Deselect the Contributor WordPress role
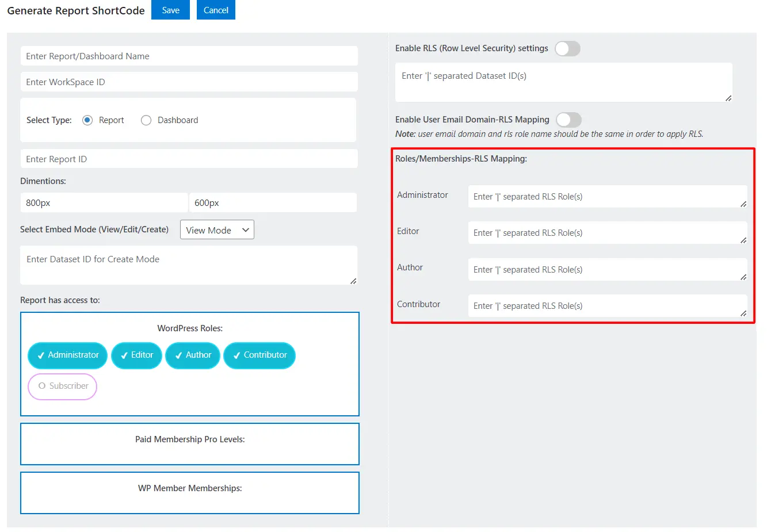The image size is (771, 532). pyautogui.click(x=259, y=355)
